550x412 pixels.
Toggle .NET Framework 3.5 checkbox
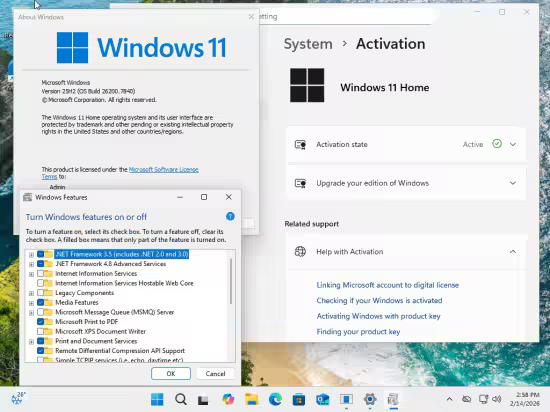pos(40,254)
